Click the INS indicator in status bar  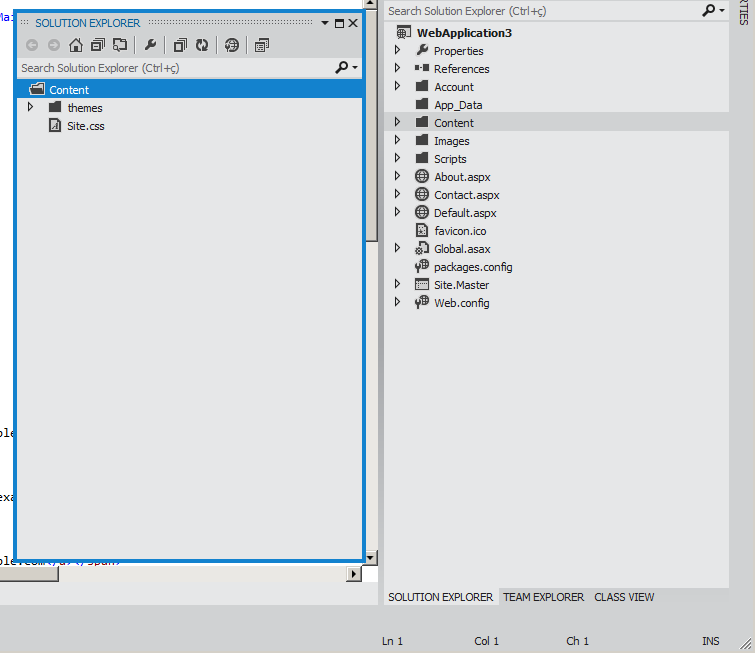tap(711, 641)
